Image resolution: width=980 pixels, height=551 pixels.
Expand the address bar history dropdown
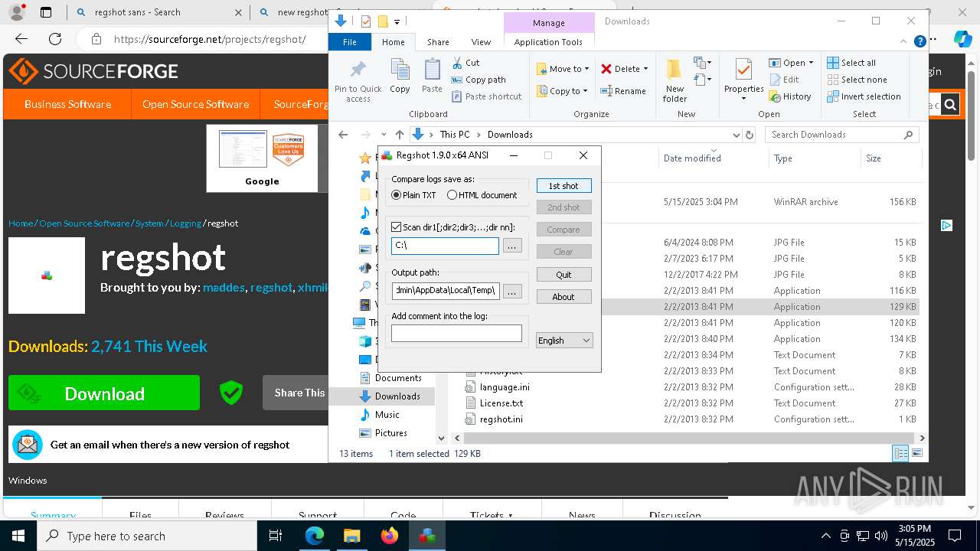tap(737, 135)
